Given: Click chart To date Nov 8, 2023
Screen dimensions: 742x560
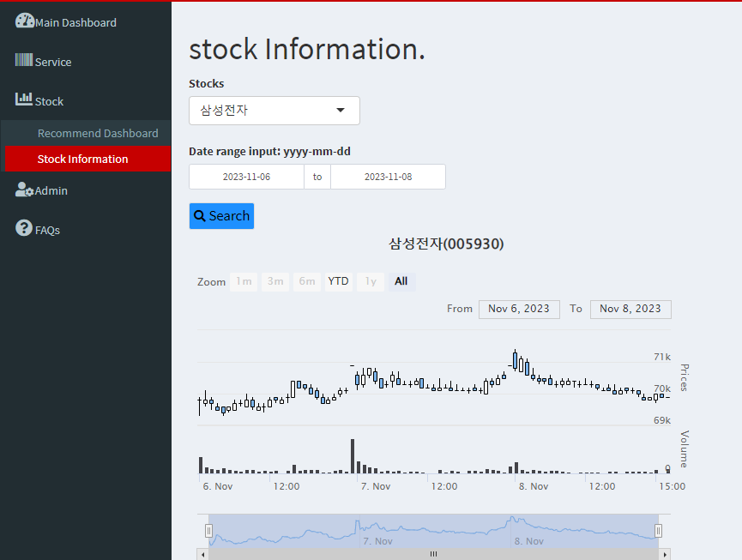Looking at the screenshot, I should [630, 309].
